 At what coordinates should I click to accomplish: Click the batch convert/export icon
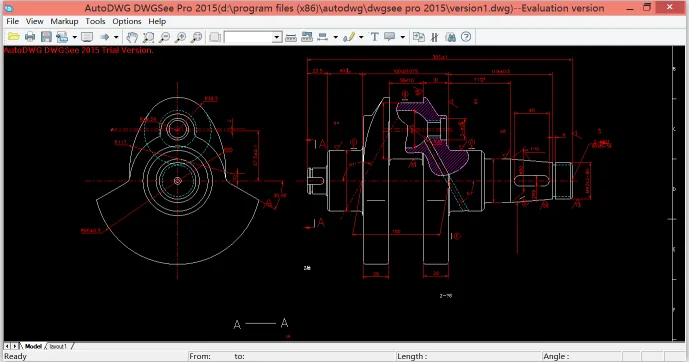pos(62,37)
